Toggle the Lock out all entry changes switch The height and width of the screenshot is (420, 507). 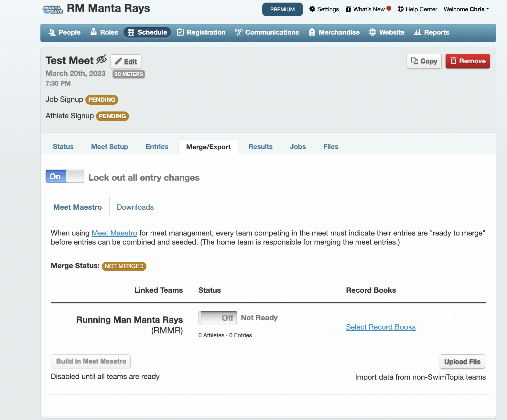point(65,176)
